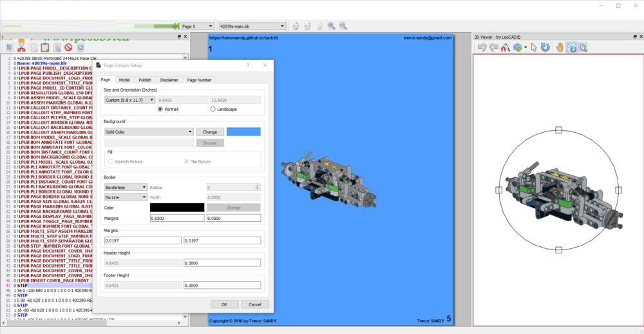The width and height of the screenshot is (644, 334).
Task: Click the Change background color button
Action: (x=210, y=132)
